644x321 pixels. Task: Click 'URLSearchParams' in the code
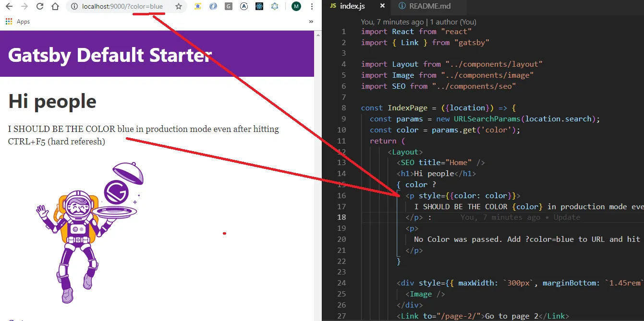pyautogui.click(x=487, y=119)
